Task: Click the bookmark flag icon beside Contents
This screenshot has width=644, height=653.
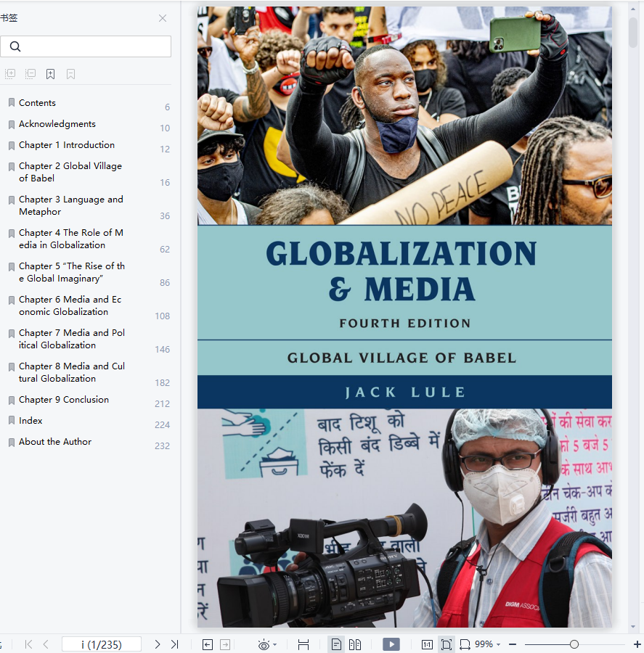Action: pos(12,102)
